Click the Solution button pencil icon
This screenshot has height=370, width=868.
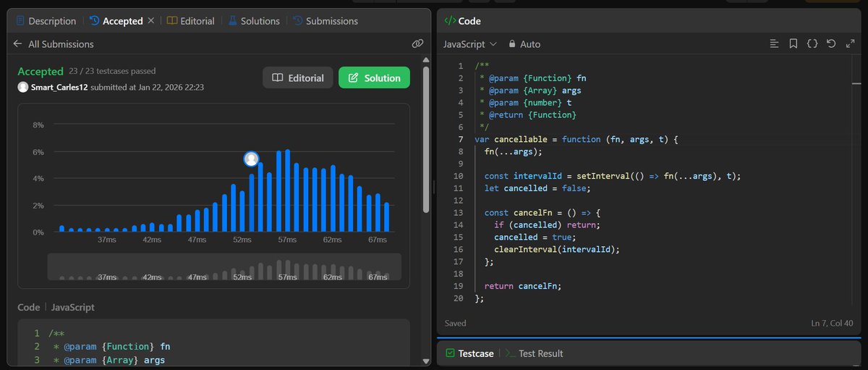point(353,77)
